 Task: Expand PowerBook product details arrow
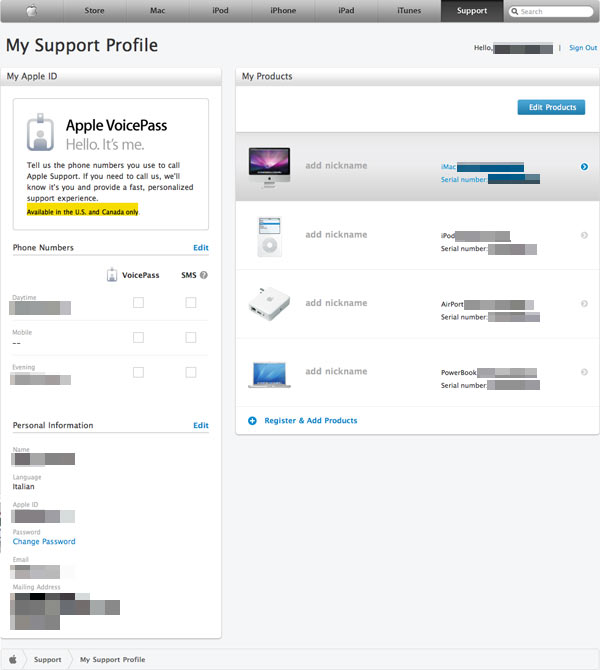(x=584, y=372)
